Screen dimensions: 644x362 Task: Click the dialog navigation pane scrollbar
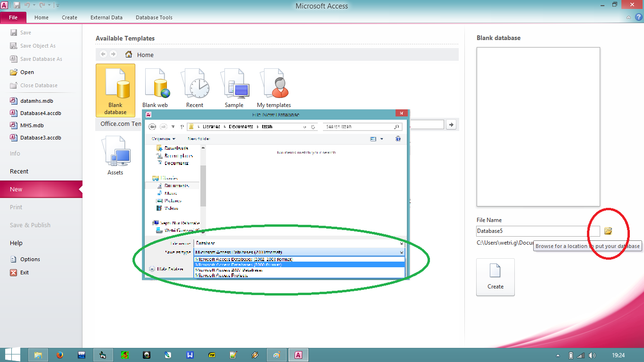click(x=203, y=185)
